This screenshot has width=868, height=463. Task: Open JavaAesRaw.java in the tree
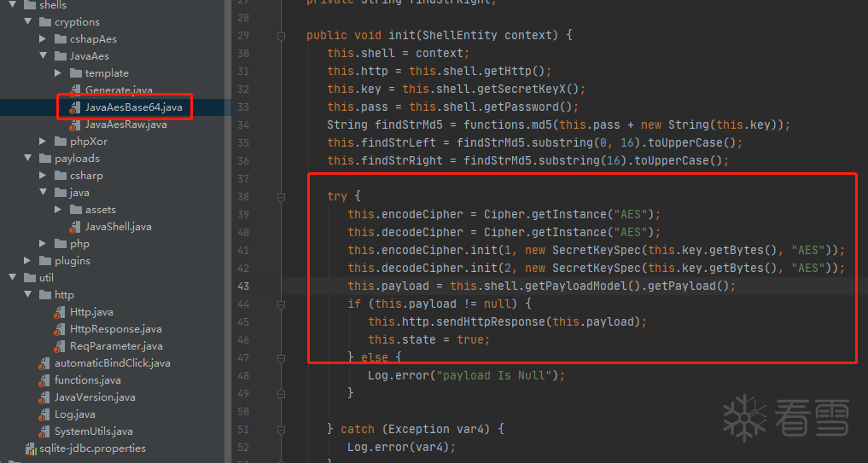[x=125, y=124]
